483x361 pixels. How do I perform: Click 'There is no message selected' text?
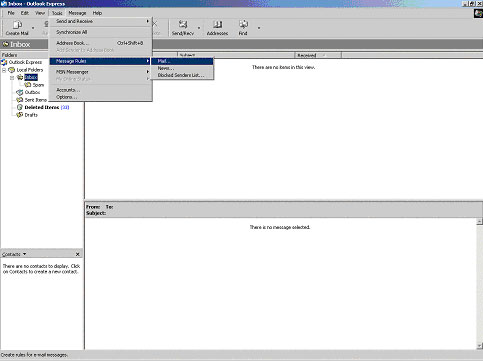pos(280,227)
